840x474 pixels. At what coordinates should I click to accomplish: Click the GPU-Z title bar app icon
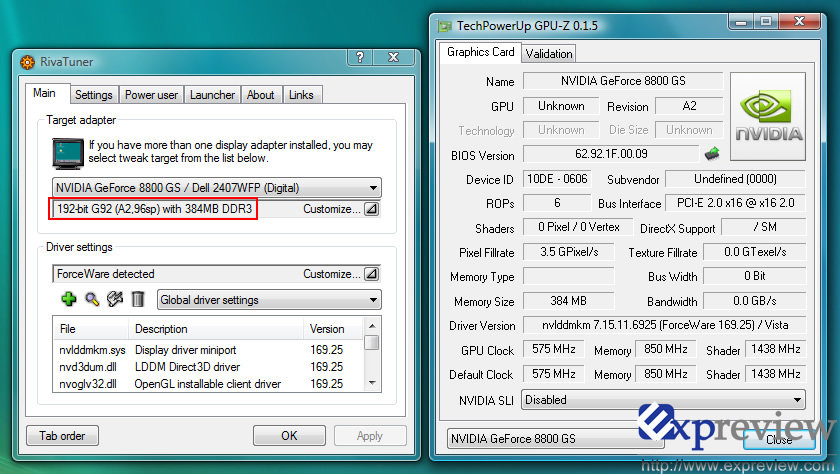445,26
